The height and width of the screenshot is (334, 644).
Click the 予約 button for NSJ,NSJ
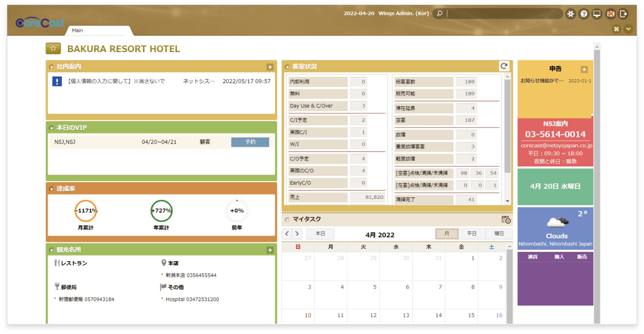(x=250, y=142)
